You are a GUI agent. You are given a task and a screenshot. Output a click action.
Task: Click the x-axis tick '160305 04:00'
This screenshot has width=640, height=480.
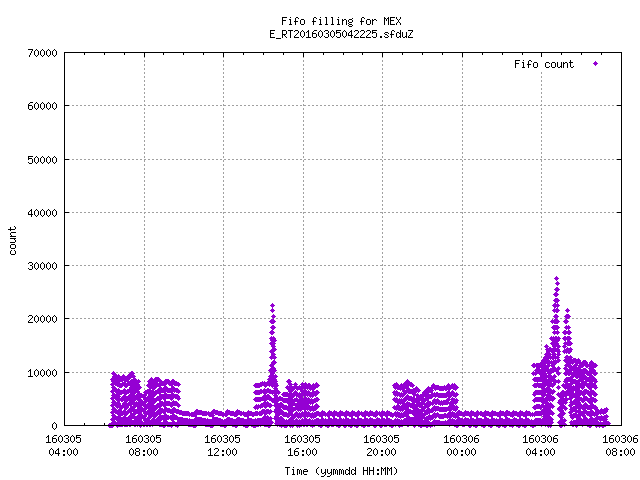tap(63, 445)
